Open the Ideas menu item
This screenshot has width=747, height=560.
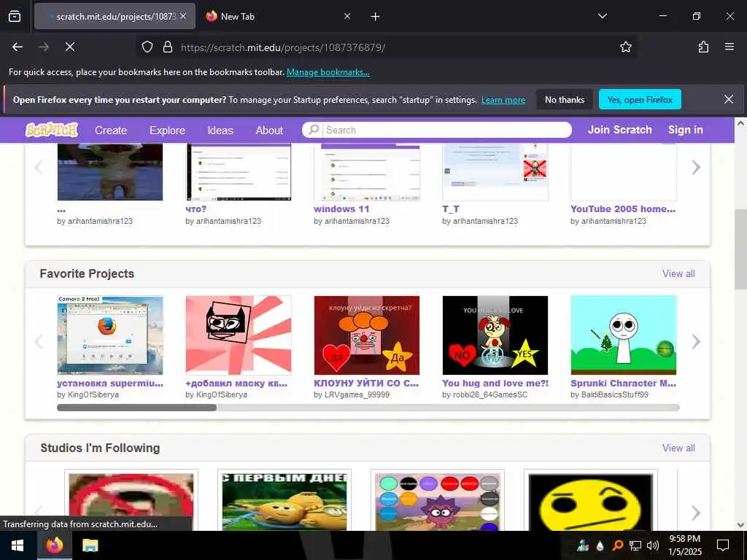pyautogui.click(x=220, y=131)
